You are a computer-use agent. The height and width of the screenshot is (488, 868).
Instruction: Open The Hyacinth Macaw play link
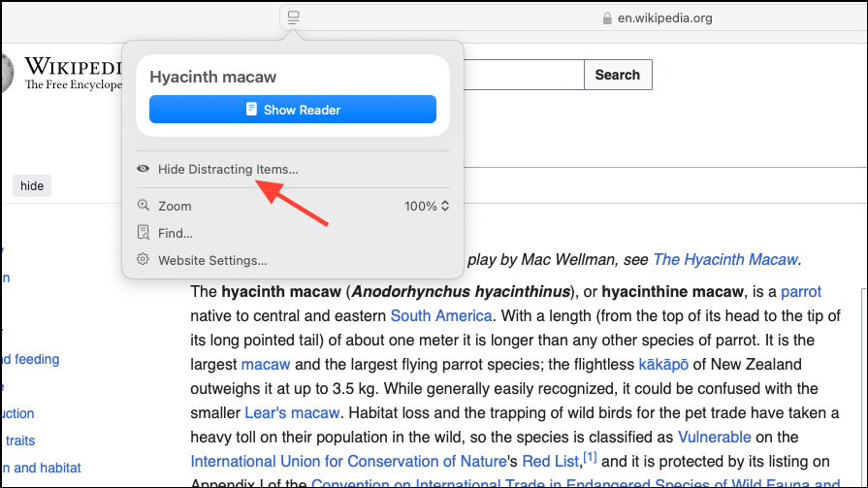pyautogui.click(x=725, y=259)
